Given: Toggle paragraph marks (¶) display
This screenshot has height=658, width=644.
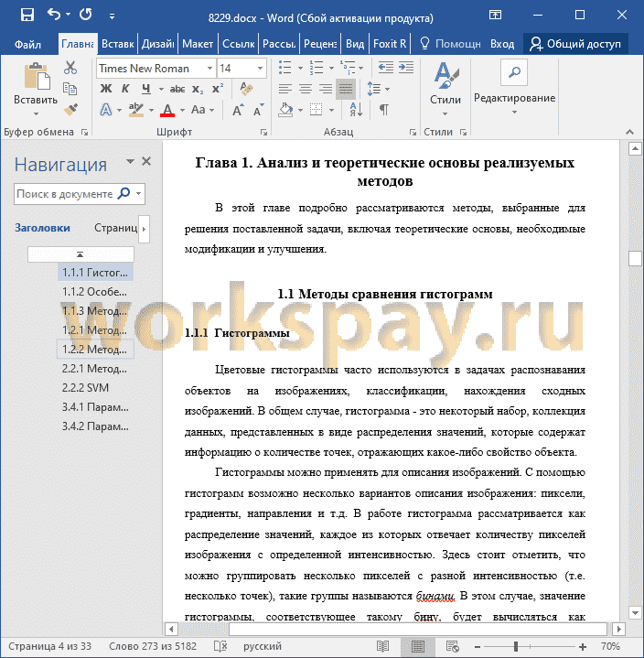Looking at the screenshot, I should [x=383, y=110].
